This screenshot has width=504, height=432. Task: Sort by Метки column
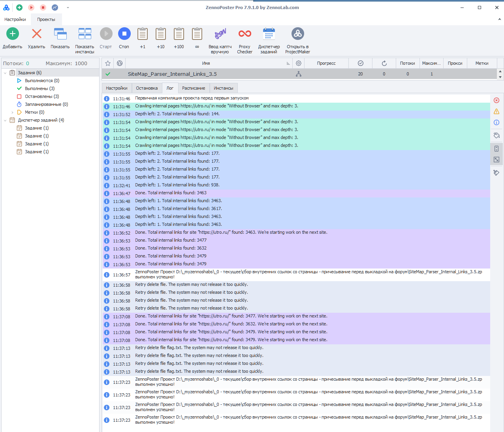482,63
